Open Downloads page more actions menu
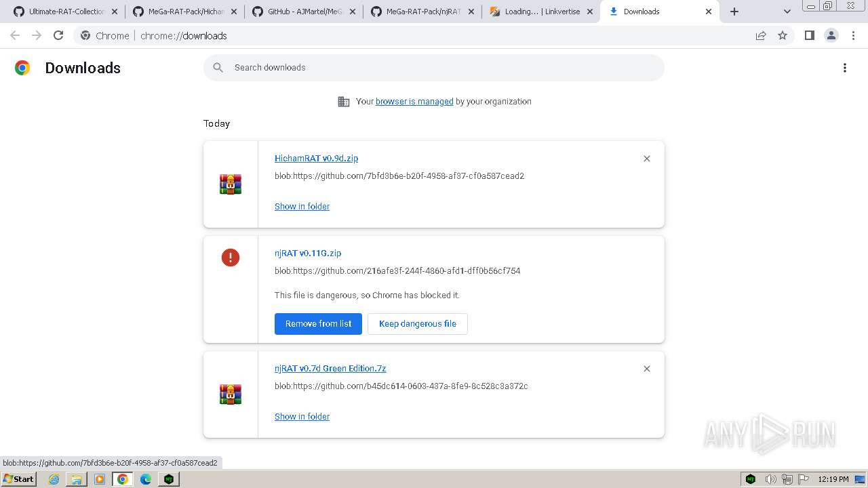The width and height of the screenshot is (868, 488). (x=845, y=68)
